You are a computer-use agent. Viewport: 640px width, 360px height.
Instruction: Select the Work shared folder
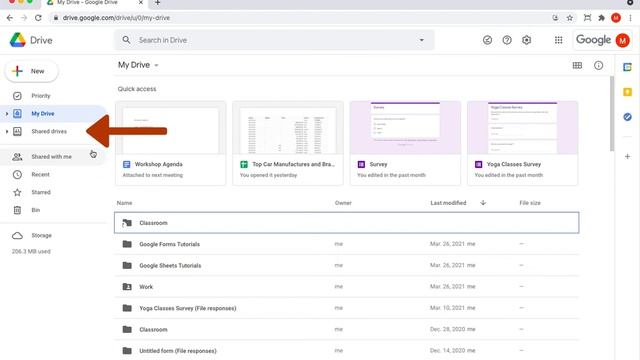[x=347, y=287]
